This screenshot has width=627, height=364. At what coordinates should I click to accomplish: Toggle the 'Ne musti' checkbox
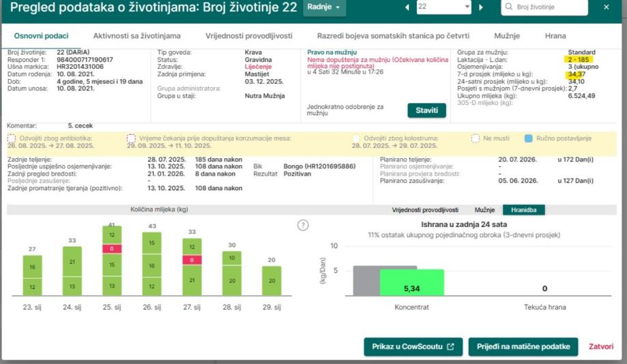click(476, 138)
